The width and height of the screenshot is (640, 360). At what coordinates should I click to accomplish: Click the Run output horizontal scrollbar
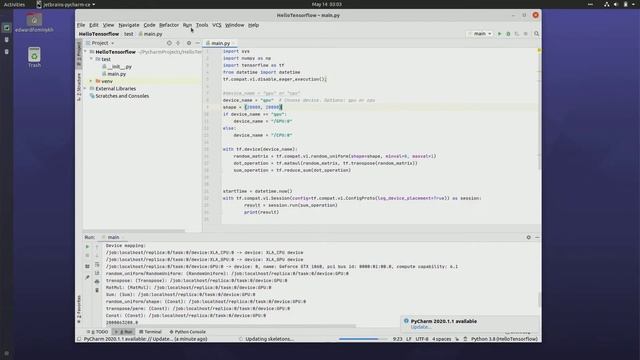tap(231, 326)
